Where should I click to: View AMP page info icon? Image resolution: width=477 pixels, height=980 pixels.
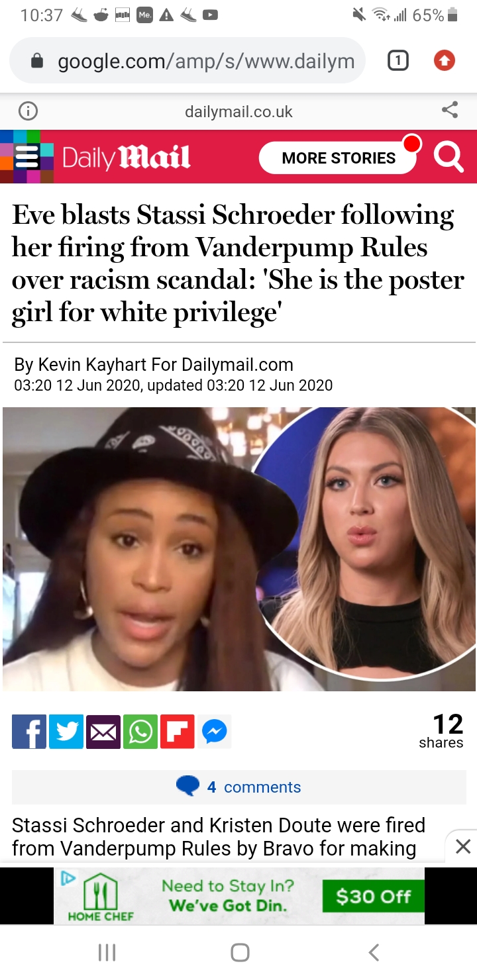28,111
